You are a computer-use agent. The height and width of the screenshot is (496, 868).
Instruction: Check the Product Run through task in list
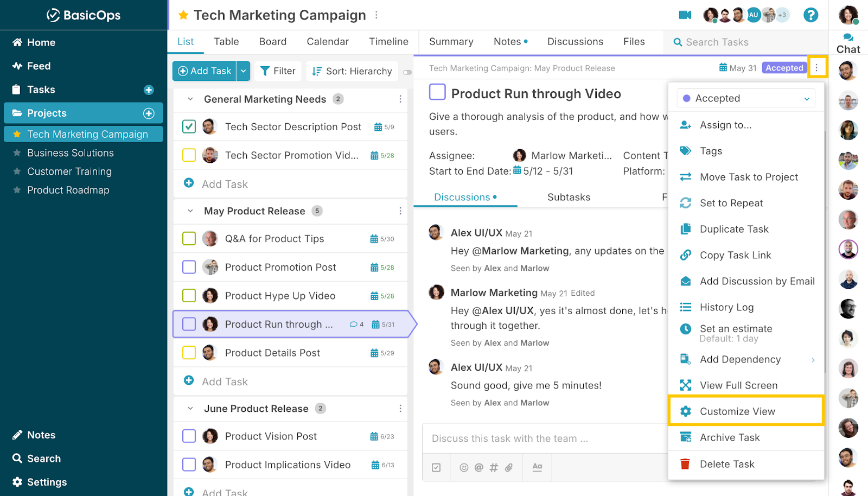tap(189, 324)
